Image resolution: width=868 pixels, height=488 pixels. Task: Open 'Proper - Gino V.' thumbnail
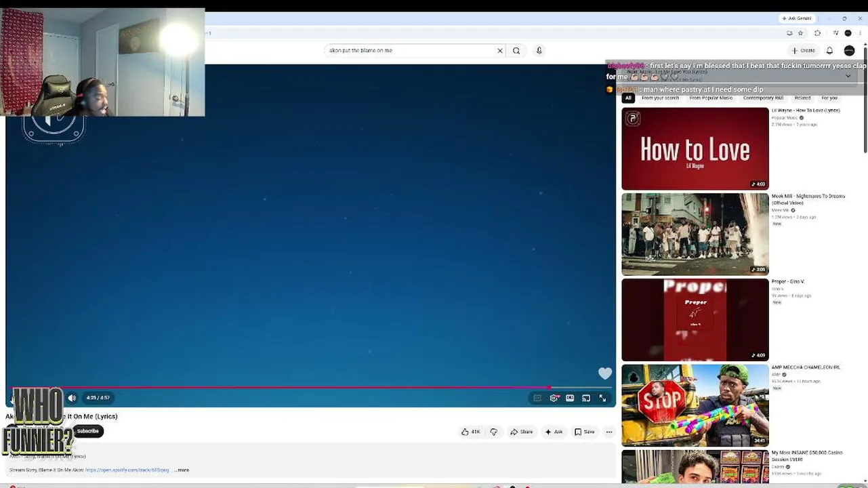point(695,319)
